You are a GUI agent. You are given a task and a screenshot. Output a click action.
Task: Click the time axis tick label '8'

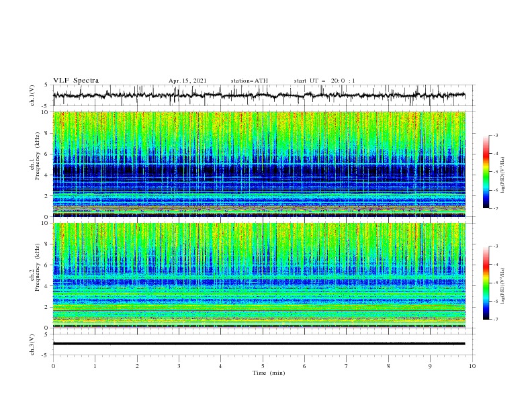coord(388,366)
